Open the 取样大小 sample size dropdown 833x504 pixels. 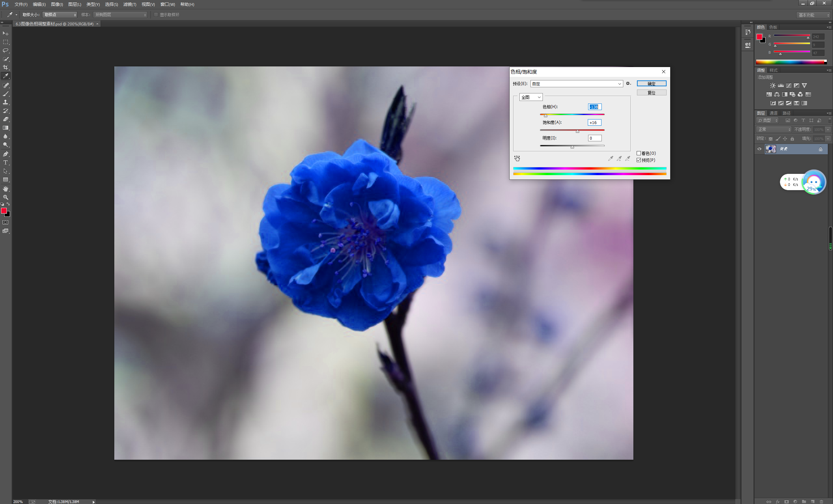point(60,15)
